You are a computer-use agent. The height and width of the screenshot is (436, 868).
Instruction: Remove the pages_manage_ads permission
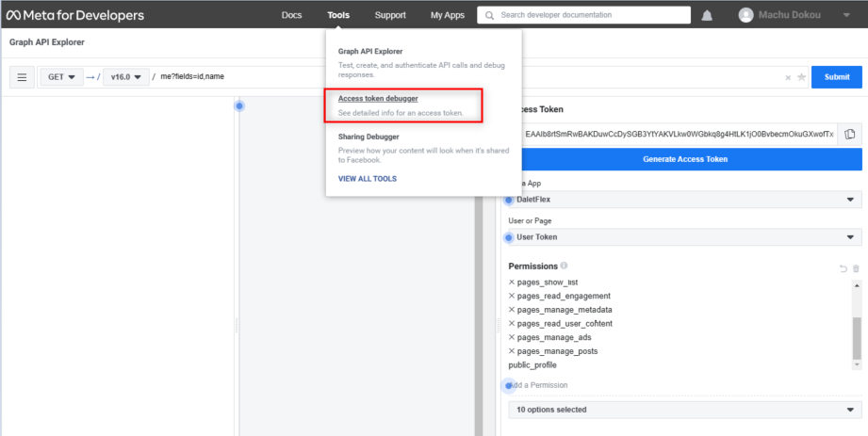(512, 337)
